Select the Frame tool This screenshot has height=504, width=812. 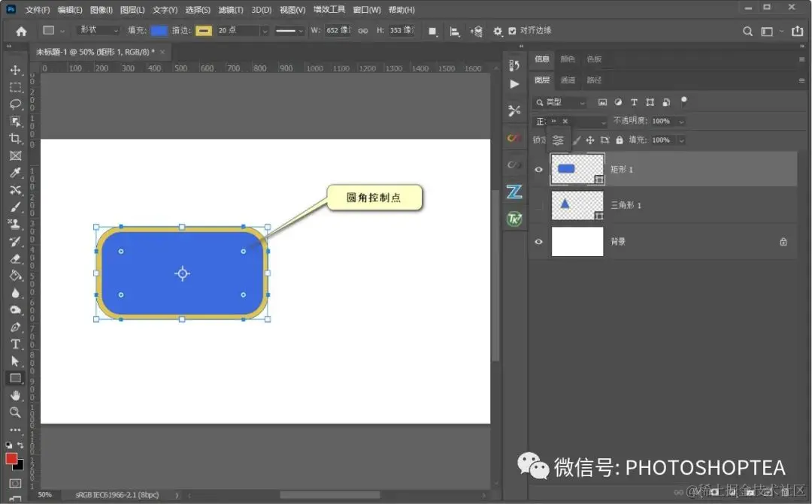(x=16, y=155)
